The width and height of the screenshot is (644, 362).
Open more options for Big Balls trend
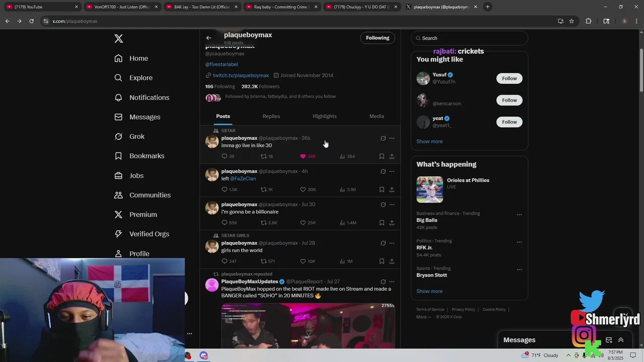[519, 215]
